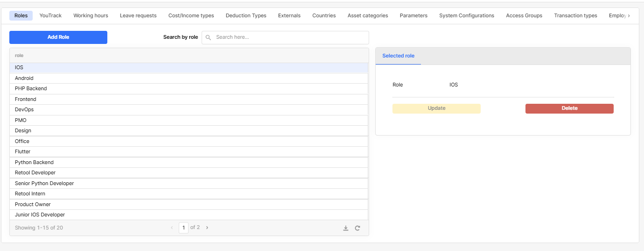Switch to the Leave requests tab
Image resolution: width=644 pixels, height=251 pixels.
pyautogui.click(x=138, y=15)
